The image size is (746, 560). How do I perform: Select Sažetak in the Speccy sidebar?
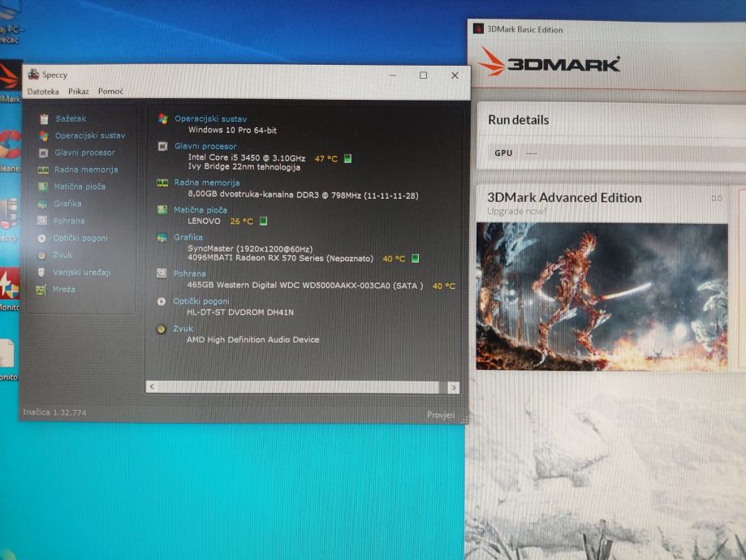point(71,118)
